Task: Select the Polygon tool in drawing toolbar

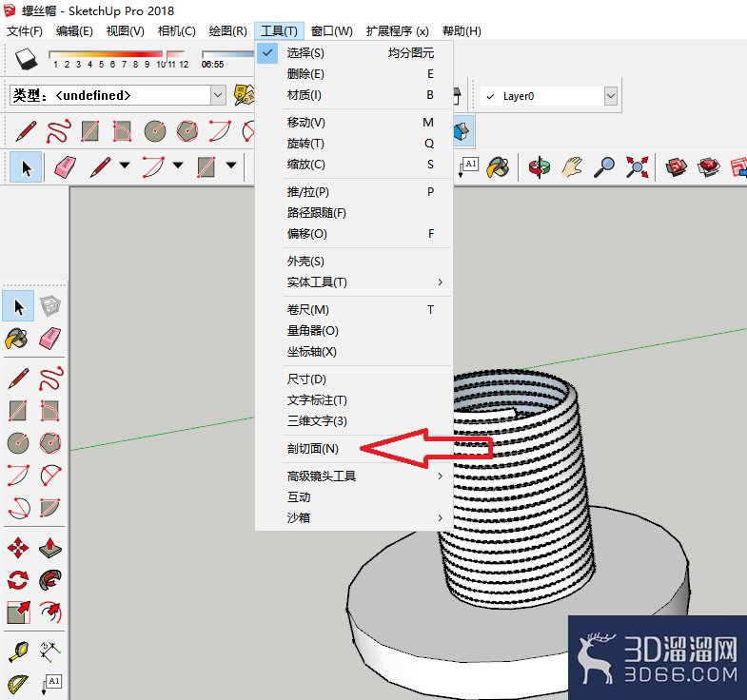Action: point(187,131)
